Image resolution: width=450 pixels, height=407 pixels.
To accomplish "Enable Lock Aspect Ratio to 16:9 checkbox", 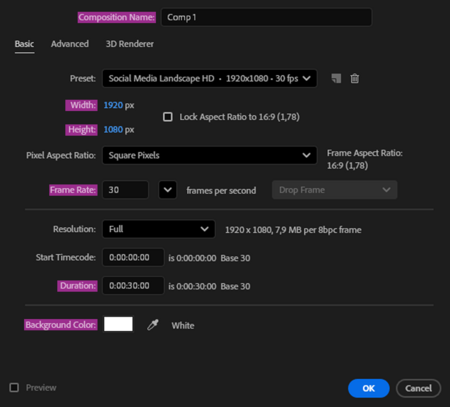I will point(168,117).
